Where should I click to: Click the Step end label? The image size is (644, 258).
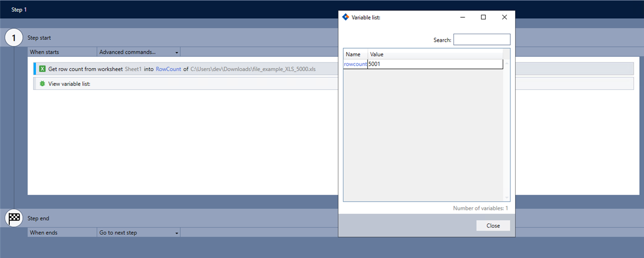38,218
